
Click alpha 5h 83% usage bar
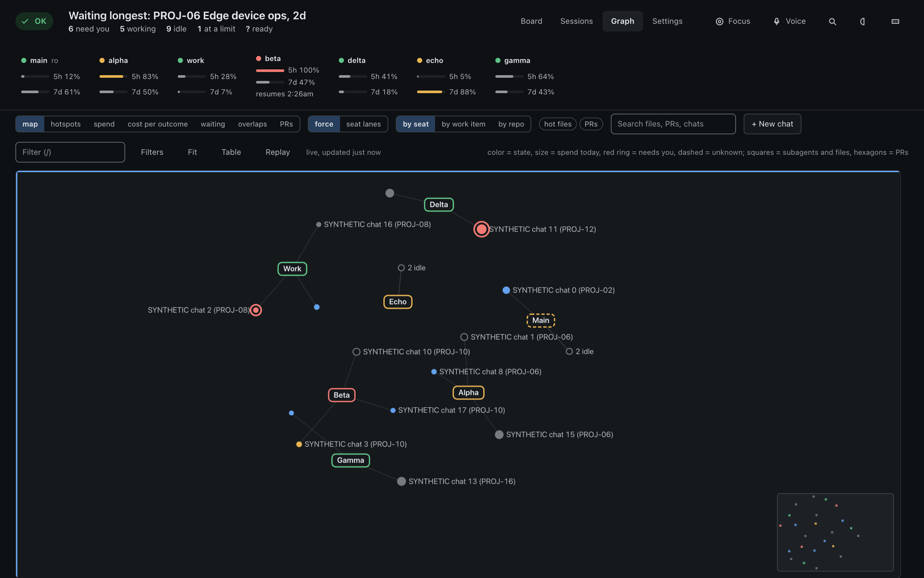[113, 76]
